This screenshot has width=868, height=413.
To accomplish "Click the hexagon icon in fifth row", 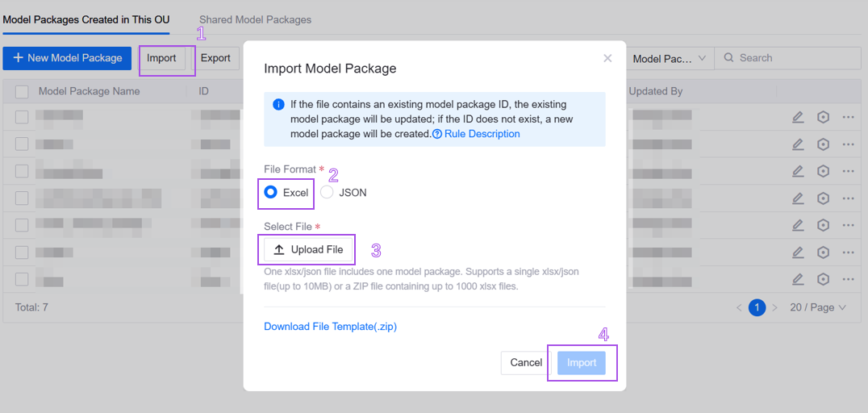I will pos(823,225).
